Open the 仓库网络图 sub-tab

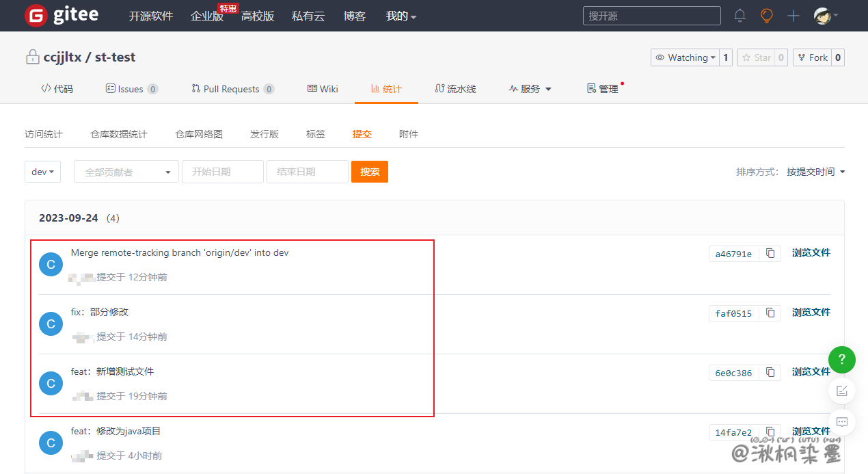[x=199, y=134]
